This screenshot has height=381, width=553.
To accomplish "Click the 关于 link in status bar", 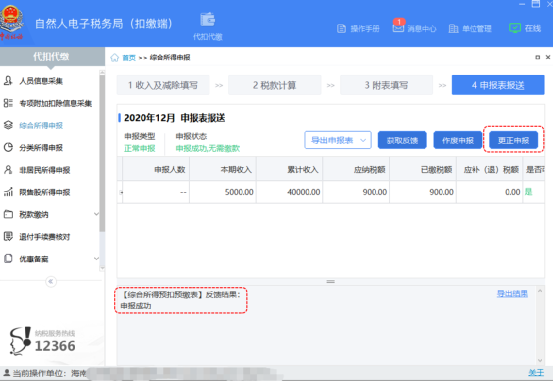I will tap(536, 373).
